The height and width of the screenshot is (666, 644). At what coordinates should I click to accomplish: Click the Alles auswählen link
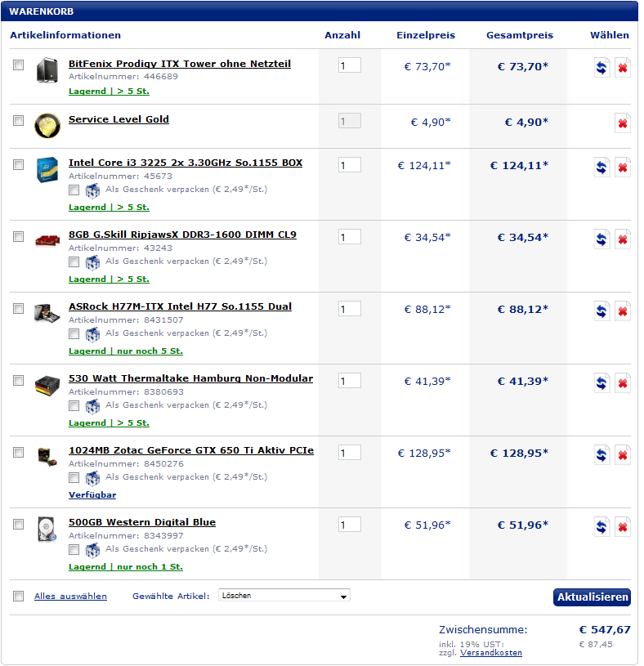pos(70,596)
